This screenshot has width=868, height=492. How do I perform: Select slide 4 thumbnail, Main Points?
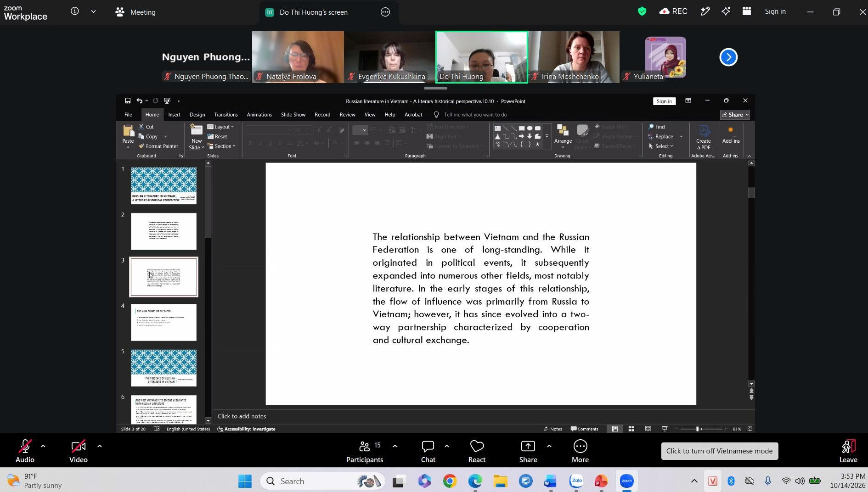click(x=163, y=323)
